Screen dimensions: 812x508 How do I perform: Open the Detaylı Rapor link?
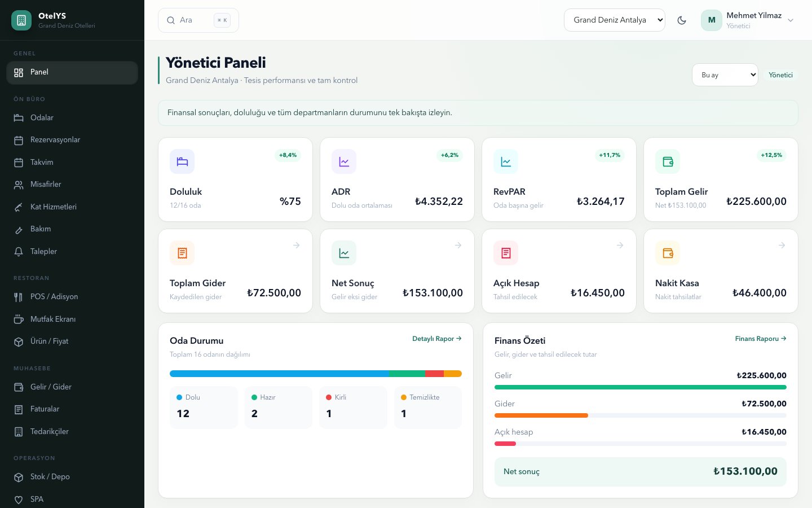coord(437,339)
